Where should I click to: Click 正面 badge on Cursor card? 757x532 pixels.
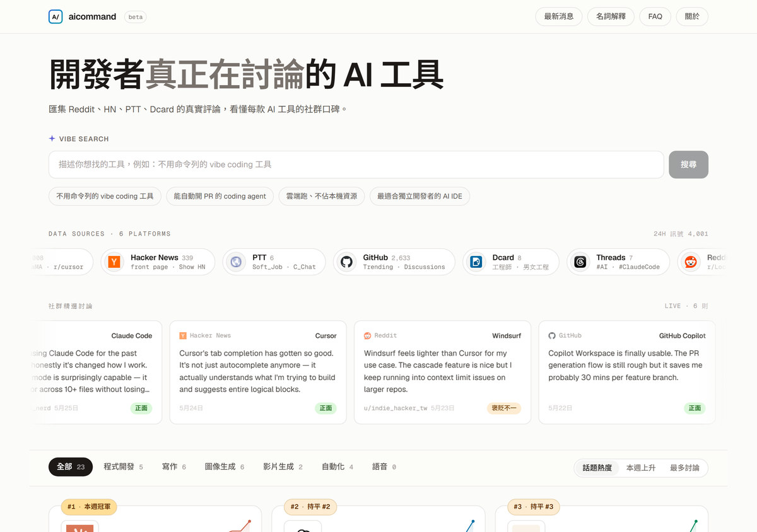tap(326, 408)
